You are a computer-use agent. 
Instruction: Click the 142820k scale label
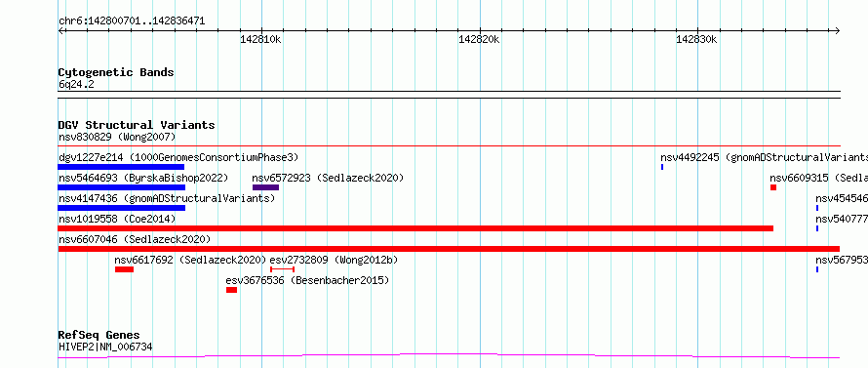(479, 39)
